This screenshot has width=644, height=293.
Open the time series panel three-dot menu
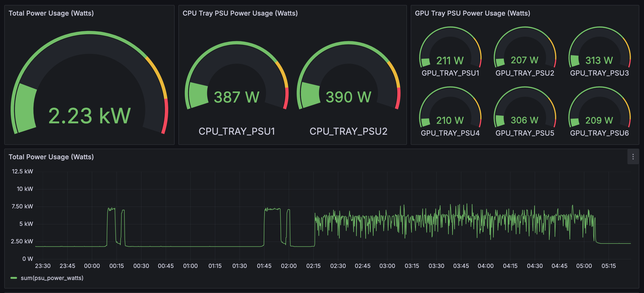click(633, 157)
